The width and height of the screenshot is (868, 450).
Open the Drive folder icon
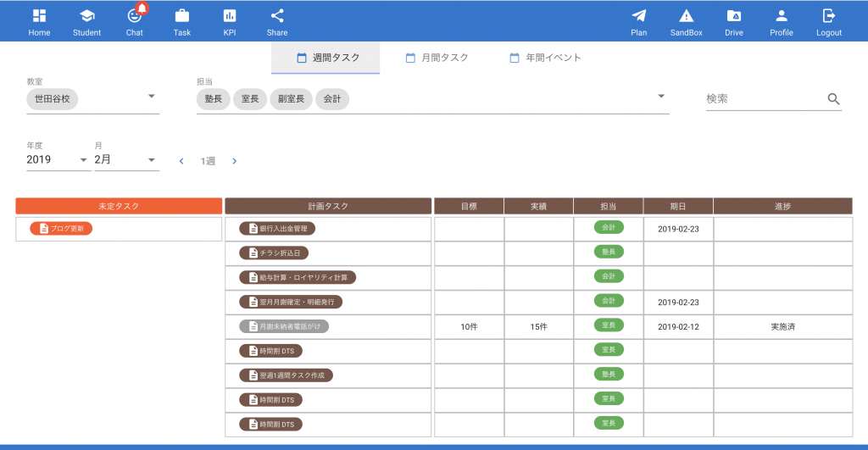pyautogui.click(x=734, y=16)
